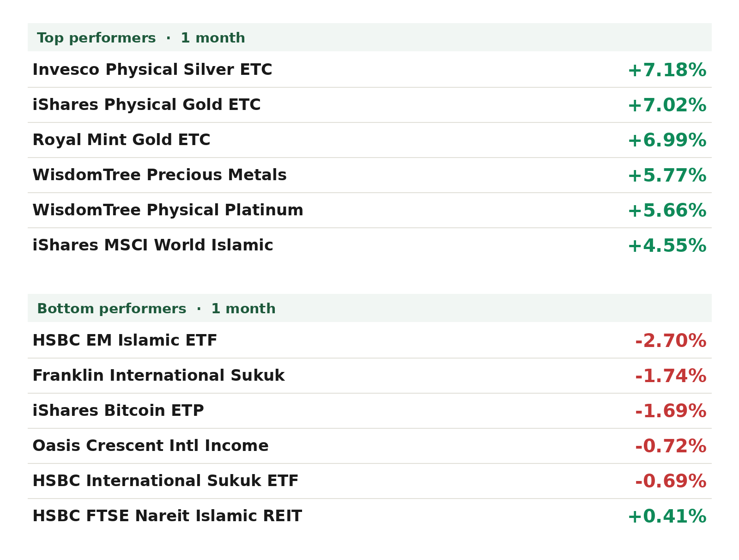
Task: Click the +0.41% REIT return value
Action: coord(667,517)
